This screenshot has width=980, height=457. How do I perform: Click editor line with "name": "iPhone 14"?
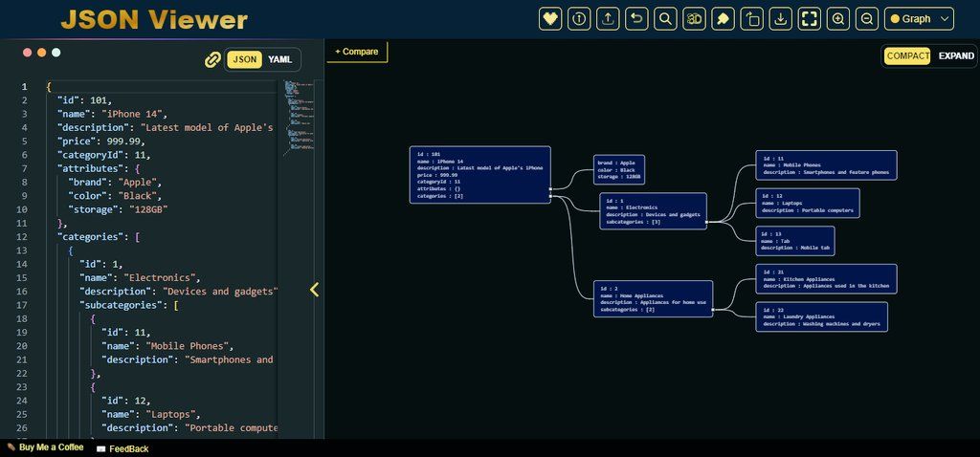coord(113,114)
